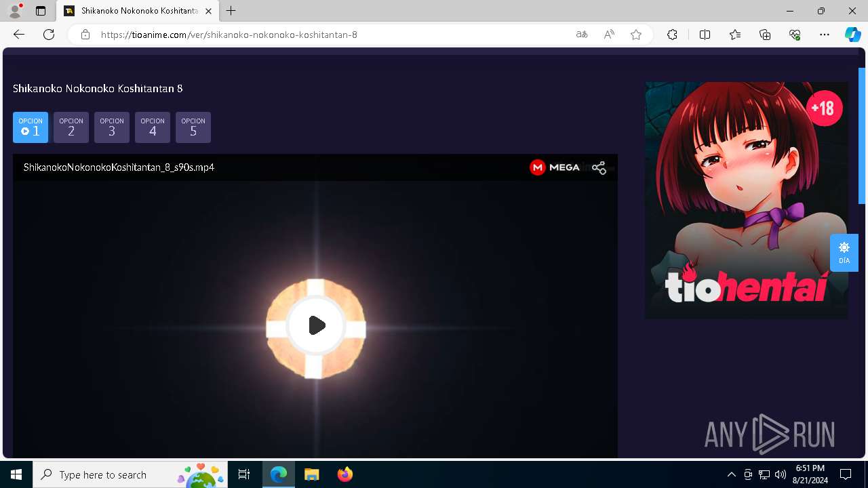
Task: Open the clock showing 6:51 PM
Action: tap(810, 474)
